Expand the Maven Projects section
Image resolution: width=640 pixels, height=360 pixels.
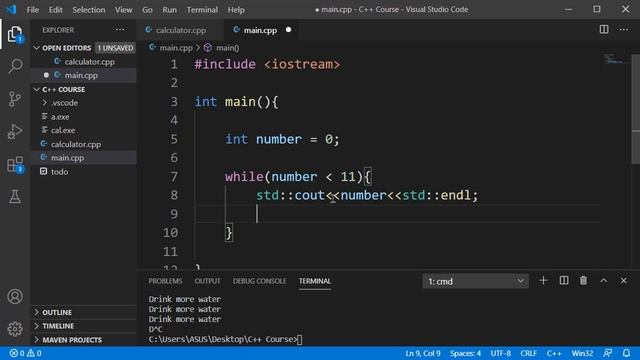coord(84,340)
